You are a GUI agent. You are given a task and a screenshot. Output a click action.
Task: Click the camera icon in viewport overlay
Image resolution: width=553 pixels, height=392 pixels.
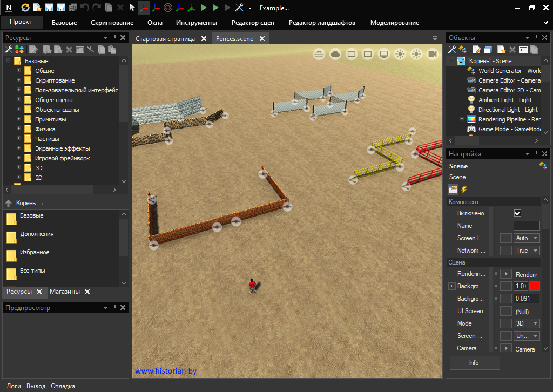[432, 54]
